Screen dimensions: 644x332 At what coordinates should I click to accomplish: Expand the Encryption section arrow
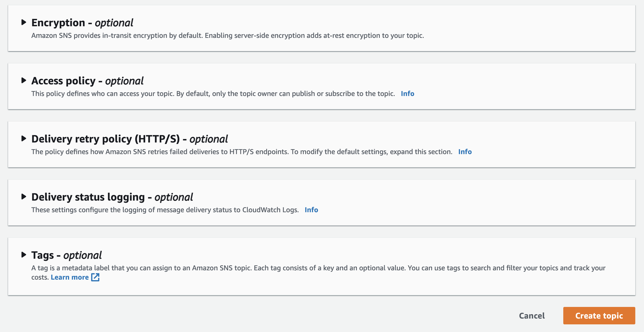click(24, 22)
